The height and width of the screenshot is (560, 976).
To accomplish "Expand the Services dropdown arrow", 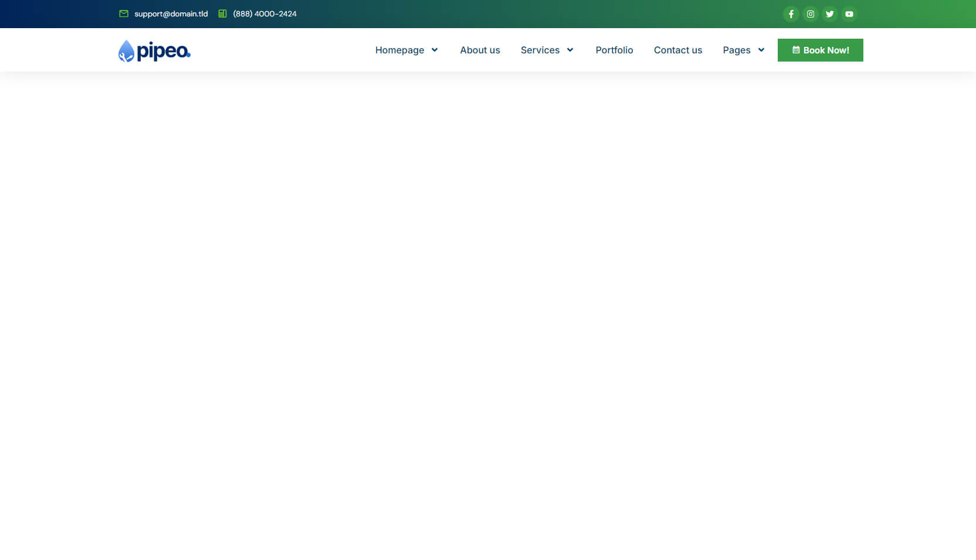I will point(570,50).
